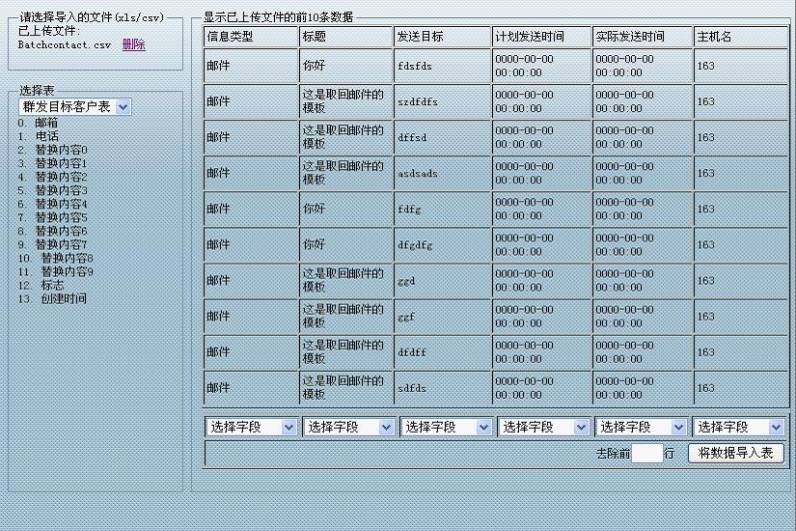Viewport: 796px width, 531px height.
Task: Click the asdsads target cell
Action: [x=441, y=173]
